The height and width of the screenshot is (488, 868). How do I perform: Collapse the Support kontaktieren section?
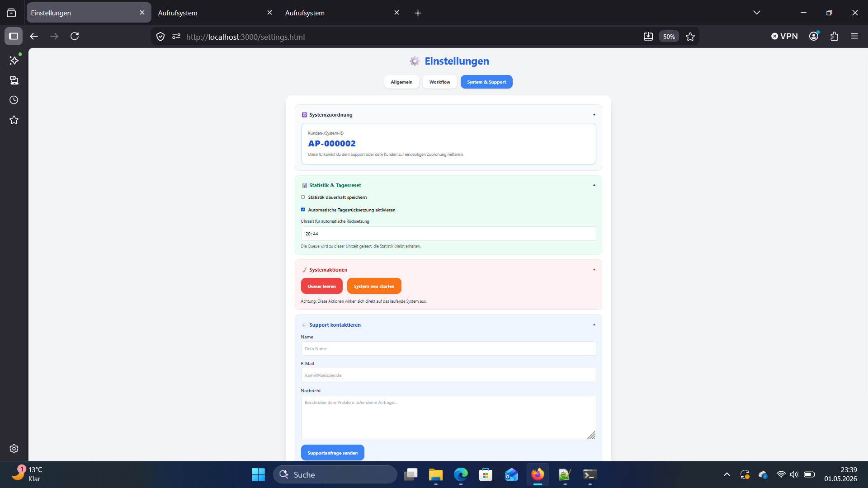tap(594, 325)
